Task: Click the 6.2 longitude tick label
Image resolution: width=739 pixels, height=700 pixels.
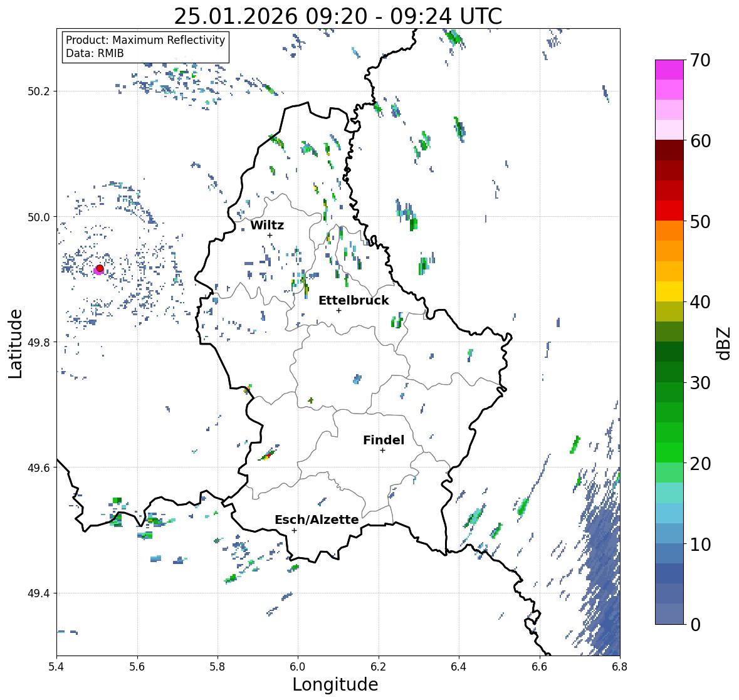Action: 379,667
